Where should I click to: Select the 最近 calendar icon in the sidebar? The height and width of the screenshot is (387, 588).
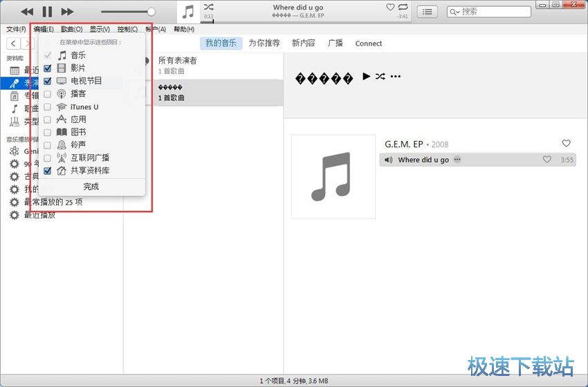tap(15, 70)
